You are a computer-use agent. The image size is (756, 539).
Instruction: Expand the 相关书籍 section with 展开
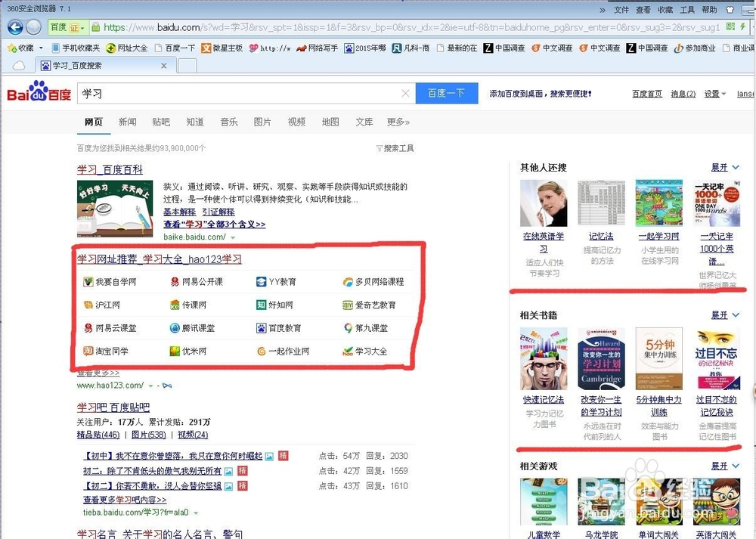click(725, 314)
